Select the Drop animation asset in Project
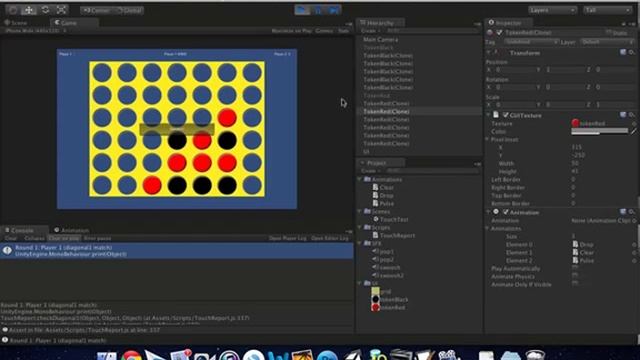Viewport: 640px width, 360px height. click(x=383, y=196)
